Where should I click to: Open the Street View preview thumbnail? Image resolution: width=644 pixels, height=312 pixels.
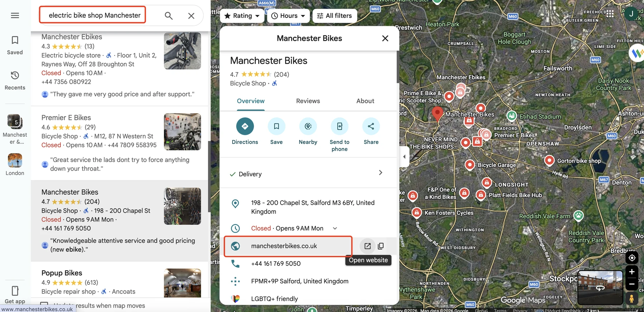coord(600,287)
